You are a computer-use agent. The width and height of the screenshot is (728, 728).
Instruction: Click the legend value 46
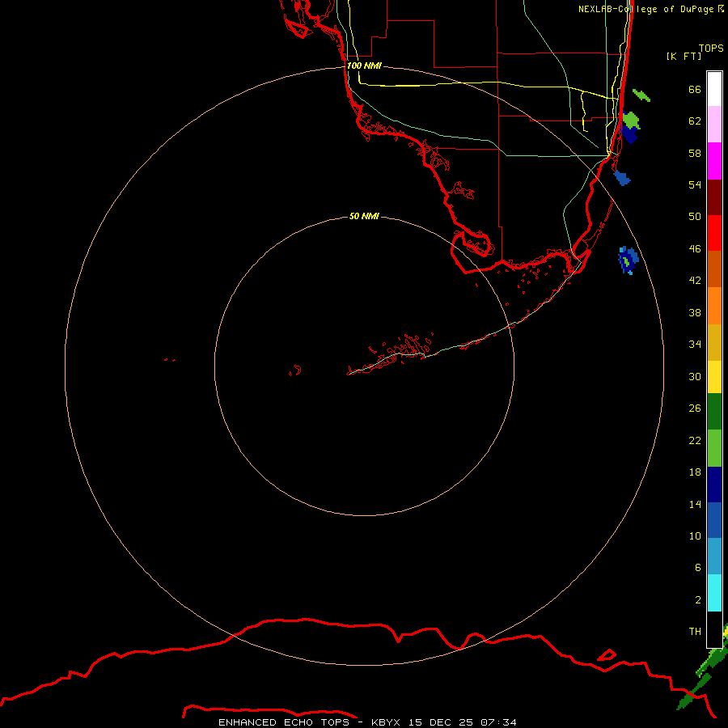pyautogui.click(x=695, y=248)
